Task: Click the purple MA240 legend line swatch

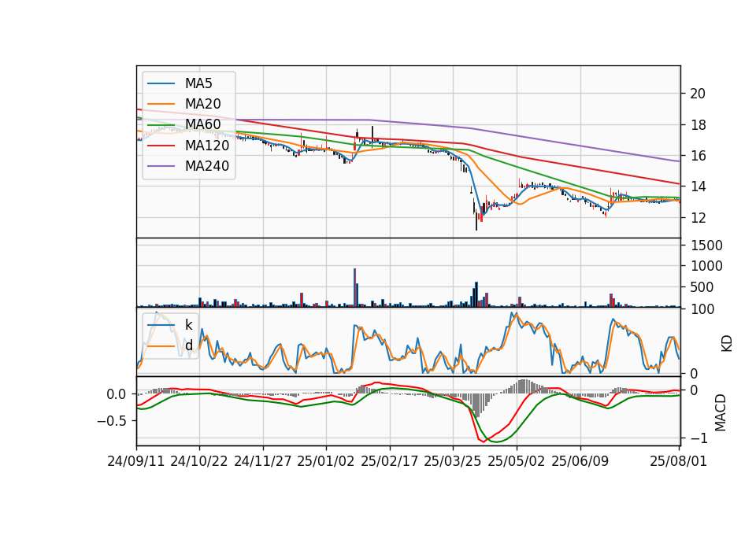Action: pyautogui.click(x=161, y=166)
